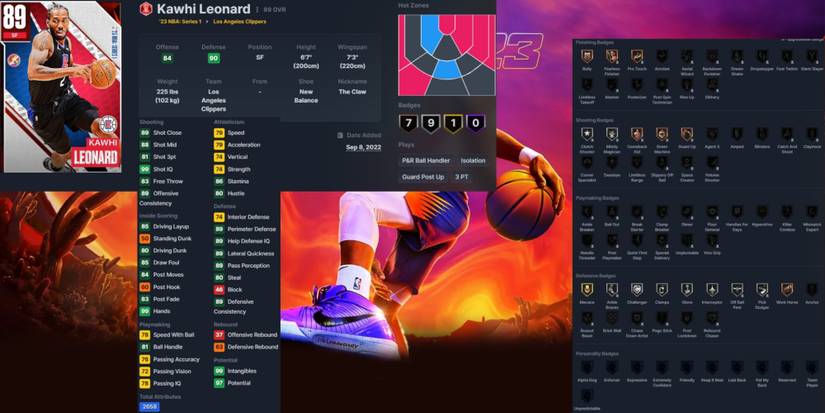The image size is (825, 413).
Task: Click the Isolation play tag
Action: coord(472,159)
